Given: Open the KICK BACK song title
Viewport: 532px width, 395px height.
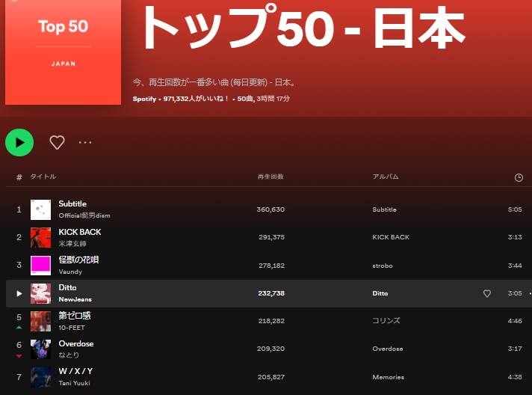Looking at the screenshot, I should 80,232.
